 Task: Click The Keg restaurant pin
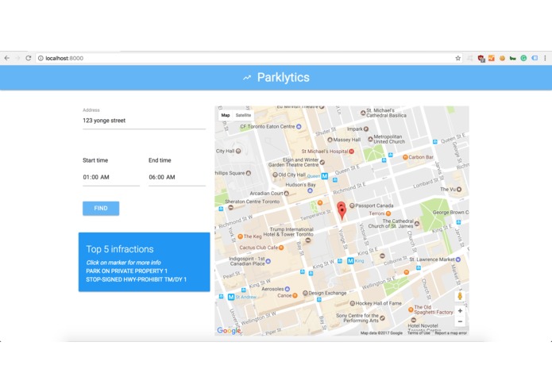coord(241,236)
